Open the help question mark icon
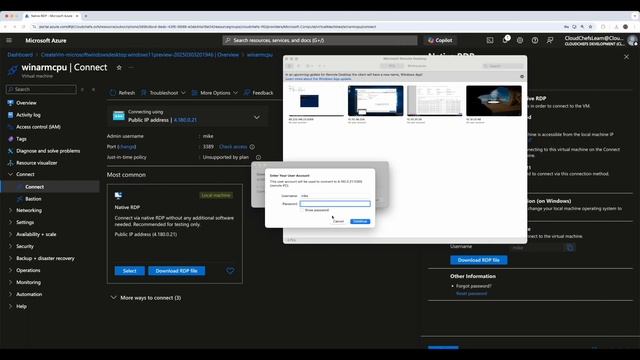The width and height of the screenshot is (640, 360). [x=535, y=40]
